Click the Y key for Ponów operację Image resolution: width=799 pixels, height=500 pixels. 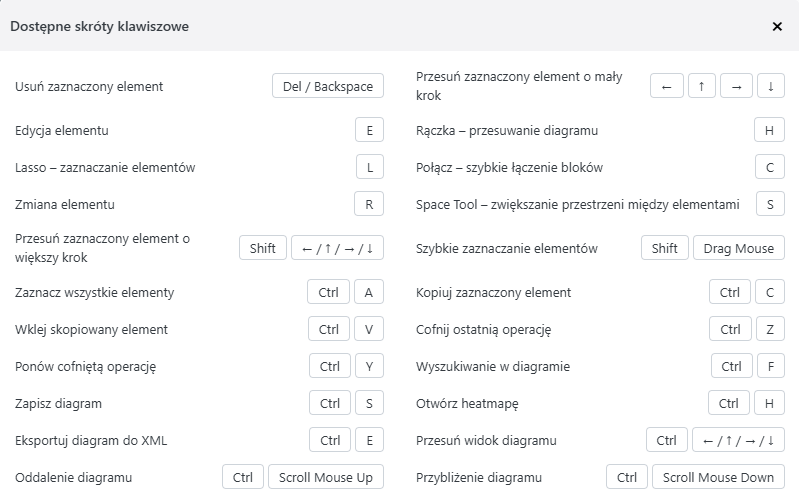point(369,366)
